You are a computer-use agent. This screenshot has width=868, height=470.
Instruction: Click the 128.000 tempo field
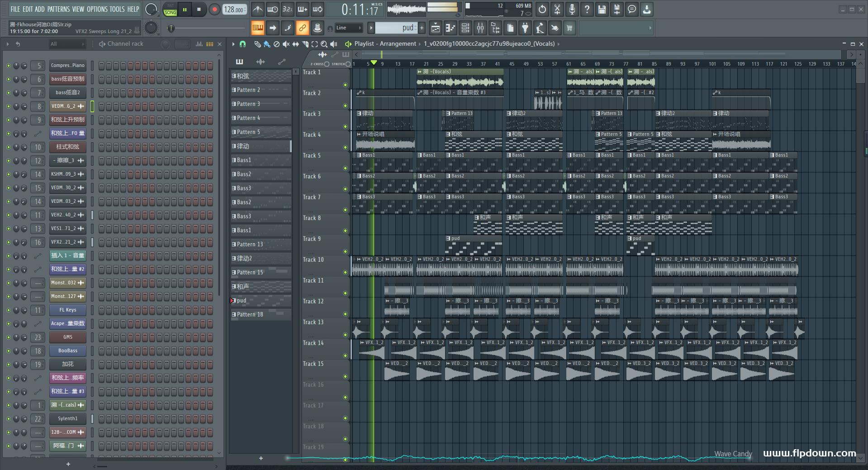click(x=234, y=10)
